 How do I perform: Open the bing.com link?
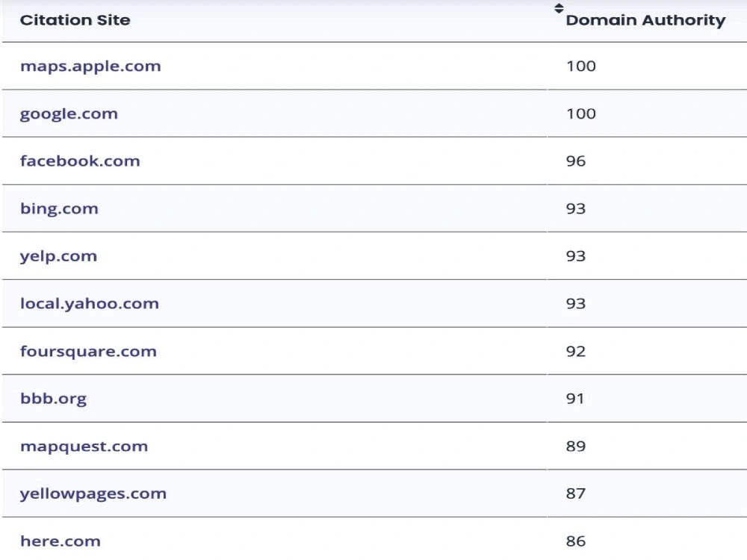tap(59, 208)
